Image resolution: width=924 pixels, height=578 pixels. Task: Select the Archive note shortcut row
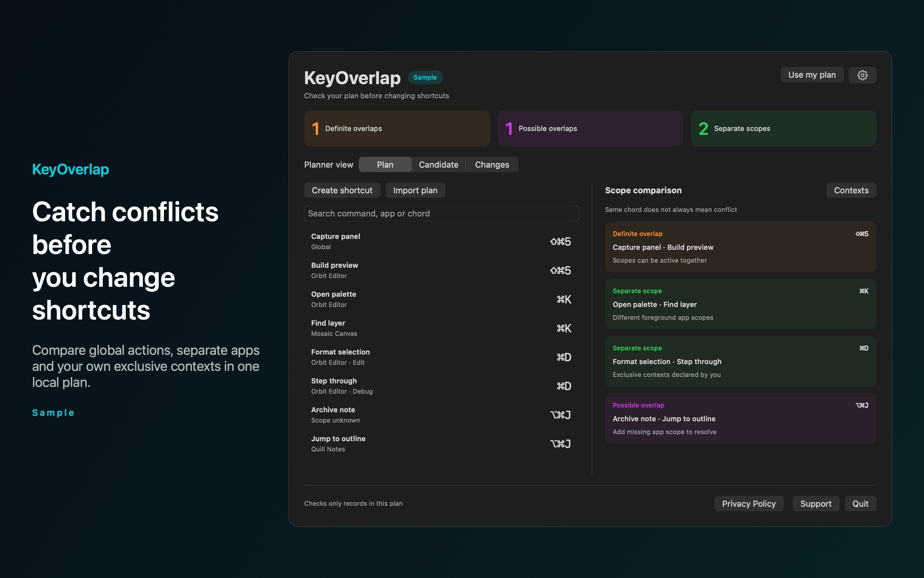[441, 415]
